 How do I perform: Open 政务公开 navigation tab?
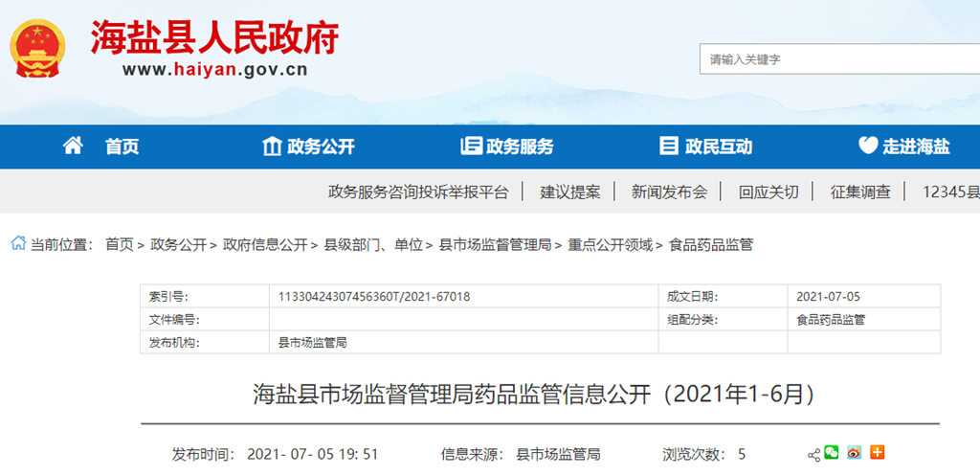pos(321,147)
